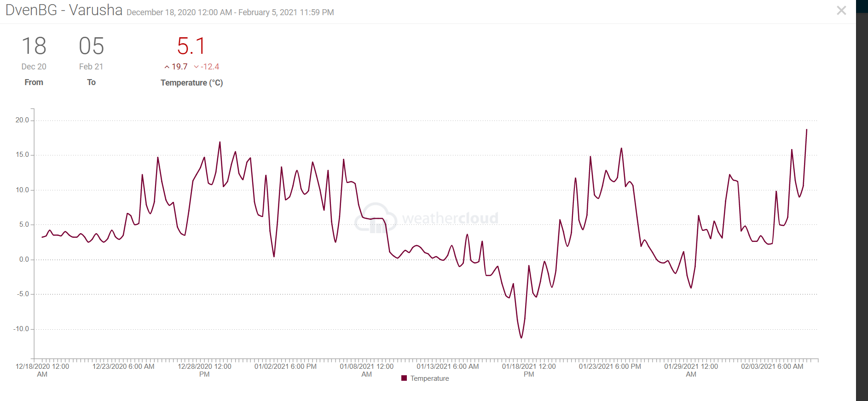Click the average temperature value 5.1

pos(191,46)
